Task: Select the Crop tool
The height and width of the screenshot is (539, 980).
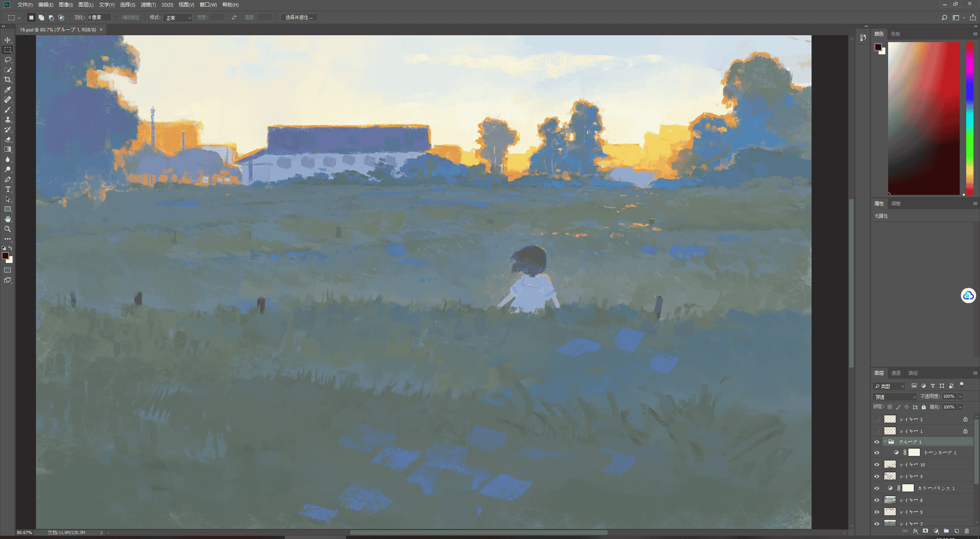Action: click(8, 80)
